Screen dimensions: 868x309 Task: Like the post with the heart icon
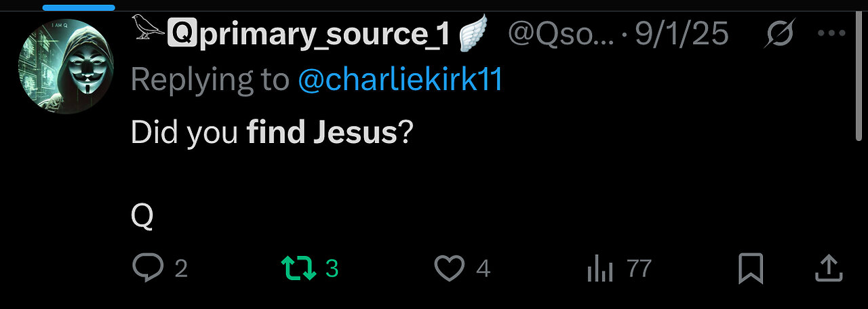(x=448, y=269)
